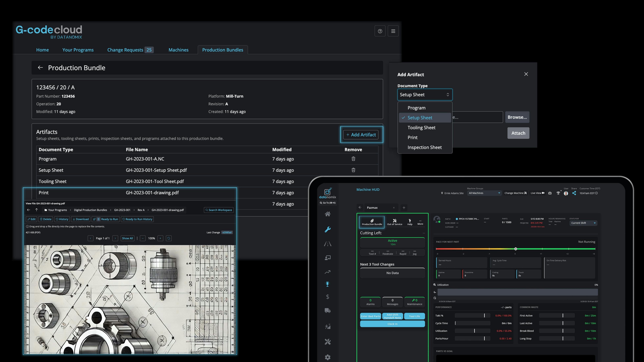
Task: Click the Clock In button
Action: (392, 324)
